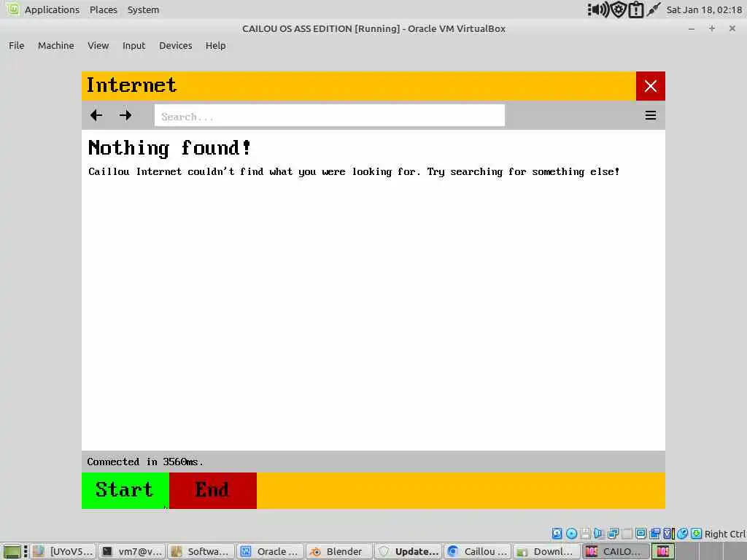
Task: Switch to vm7@v... terminal taskbar window
Action: click(x=133, y=551)
